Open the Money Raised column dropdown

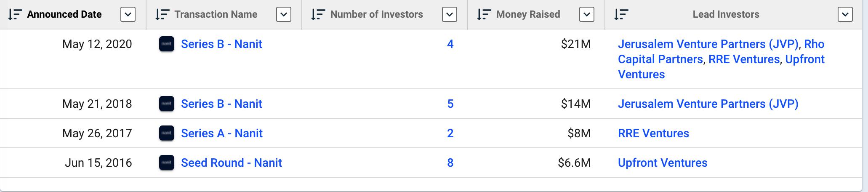(587, 15)
